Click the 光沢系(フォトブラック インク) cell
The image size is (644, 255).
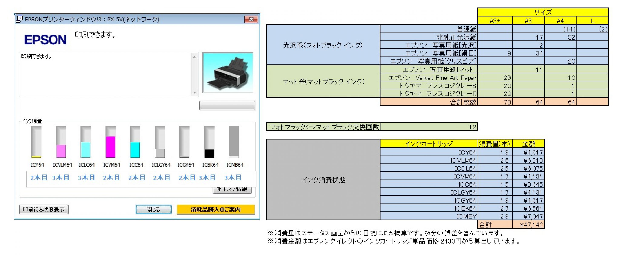click(x=323, y=45)
